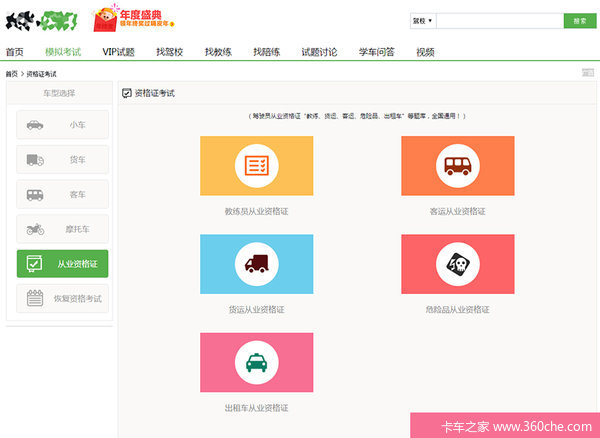Click the site logo in the header
Viewport: 600px width, 438px height.
41,21
